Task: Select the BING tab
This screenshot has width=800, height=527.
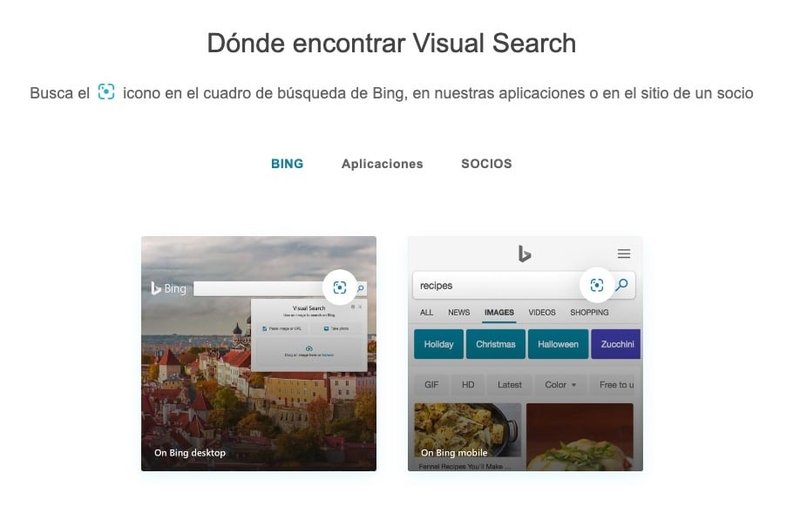Action: [x=287, y=164]
